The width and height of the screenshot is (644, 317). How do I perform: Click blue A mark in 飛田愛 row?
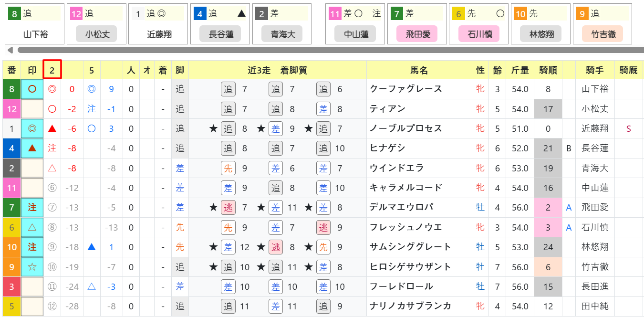[569, 207]
